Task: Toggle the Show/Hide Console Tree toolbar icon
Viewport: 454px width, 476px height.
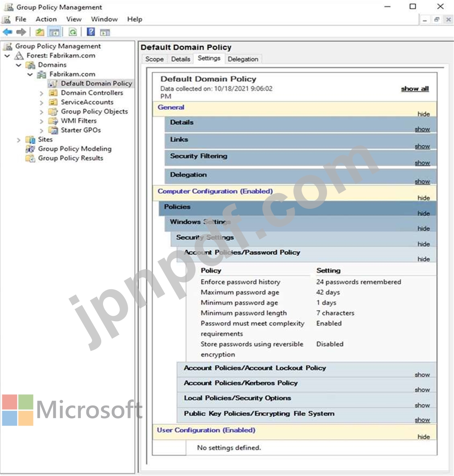Action: pyautogui.click(x=54, y=32)
